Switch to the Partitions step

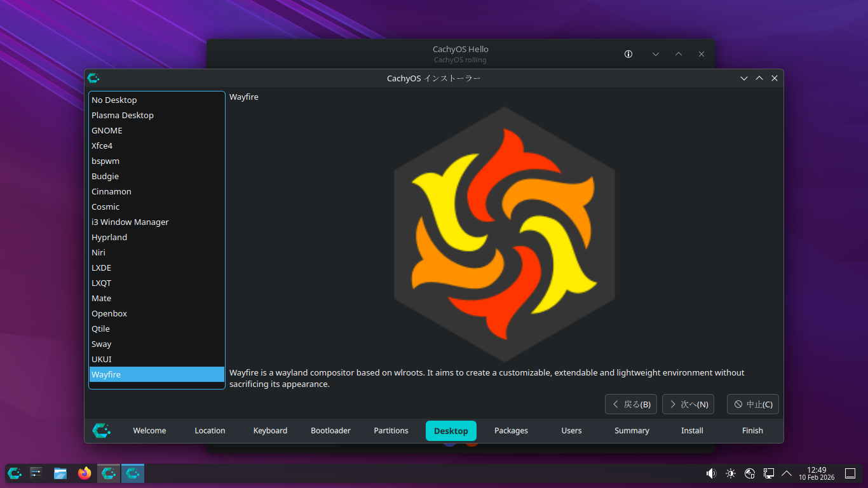[x=391, y=431]
